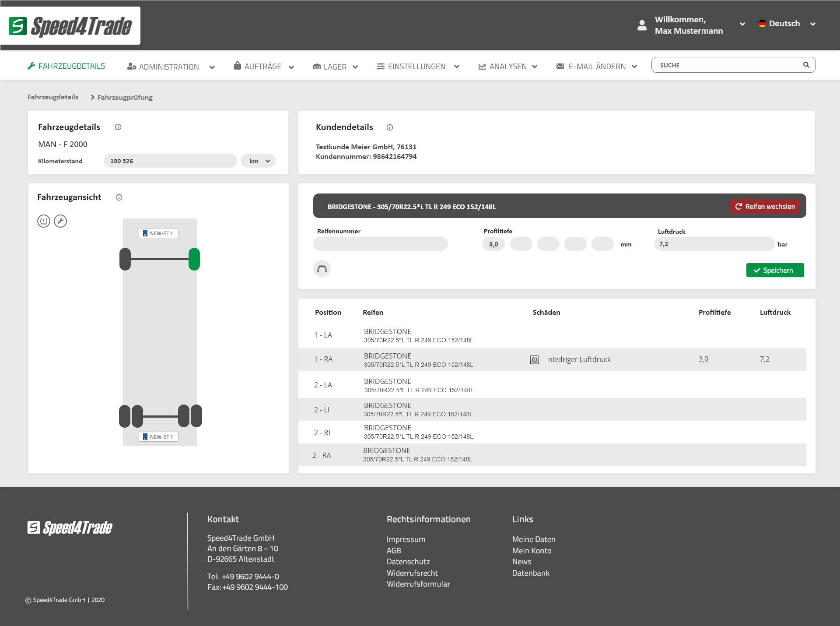
Task: Open the km unit dropdown
Action: coord(258,161)
